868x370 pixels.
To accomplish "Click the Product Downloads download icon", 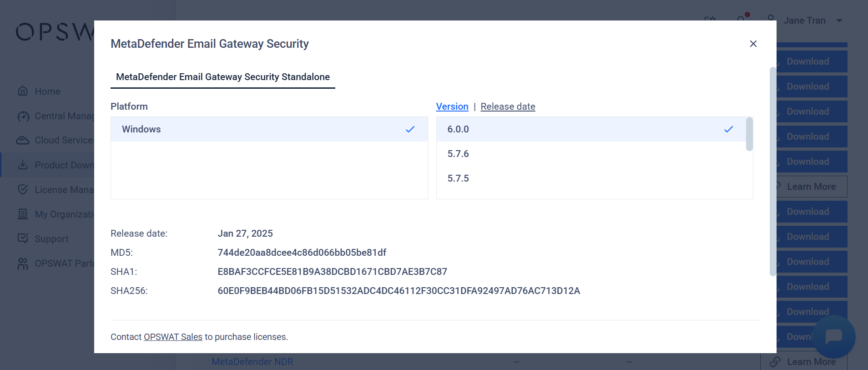I will [x=23, y=165].
